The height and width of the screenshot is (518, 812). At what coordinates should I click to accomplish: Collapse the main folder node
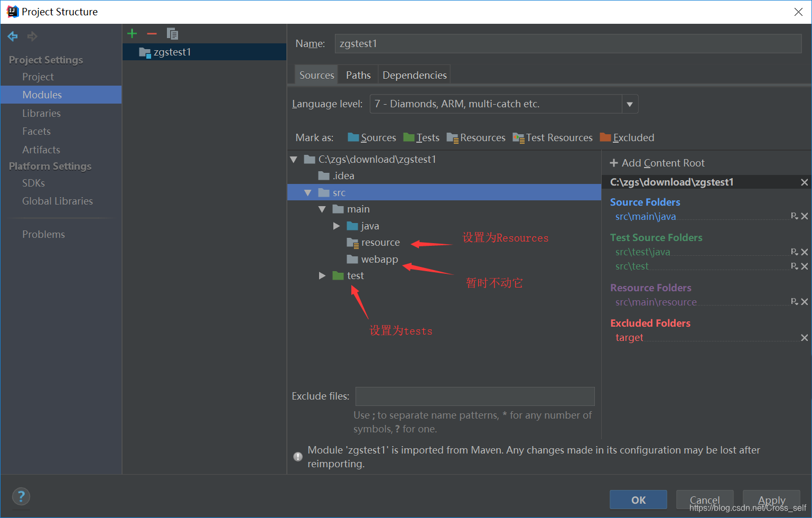click(x=322, y=209)
